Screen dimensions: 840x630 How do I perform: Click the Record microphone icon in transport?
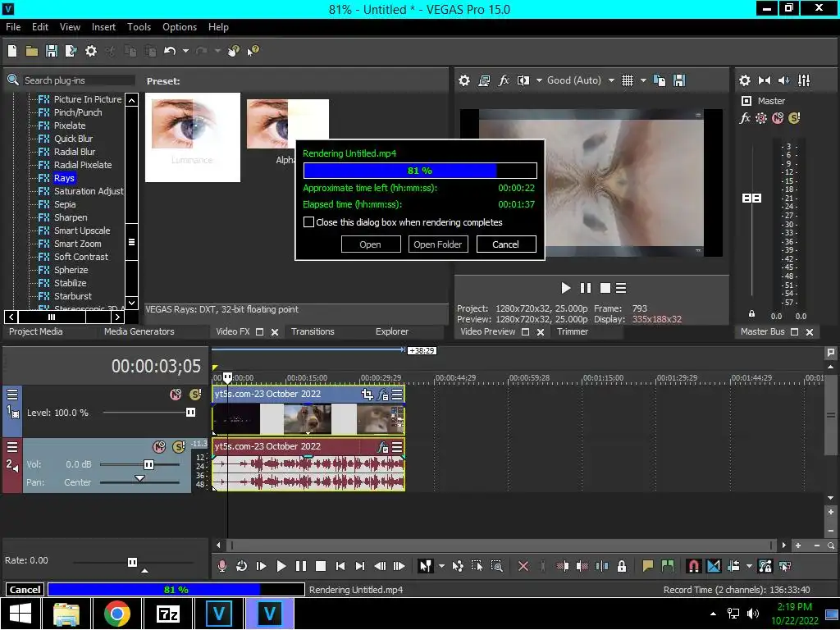tap(221, 566)
